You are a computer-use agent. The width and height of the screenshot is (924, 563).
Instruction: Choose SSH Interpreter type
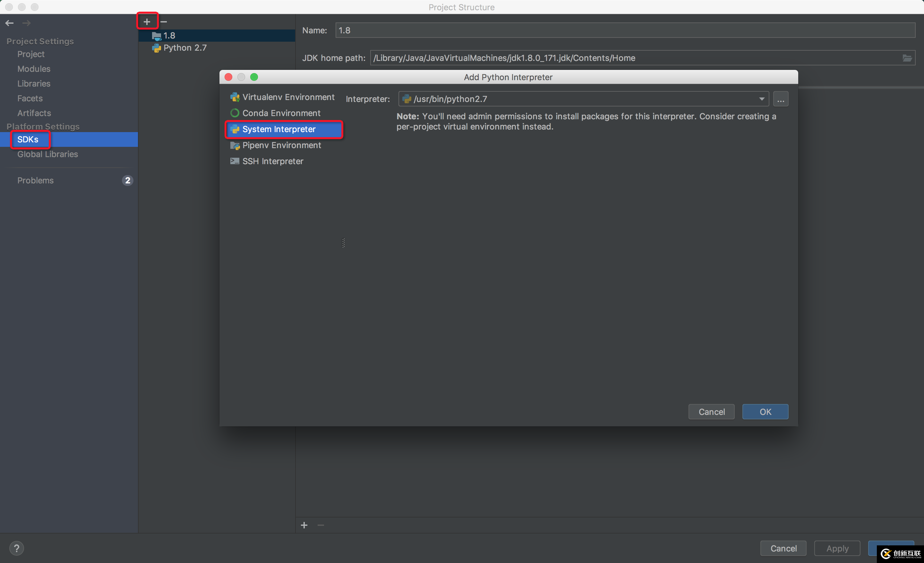tap(272, 161)
